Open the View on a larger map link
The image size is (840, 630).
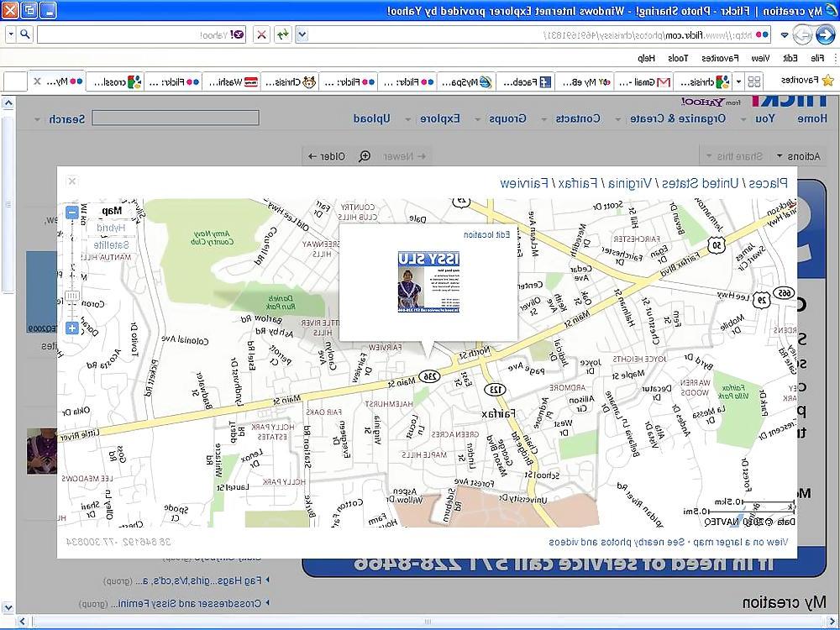[742, 542]
